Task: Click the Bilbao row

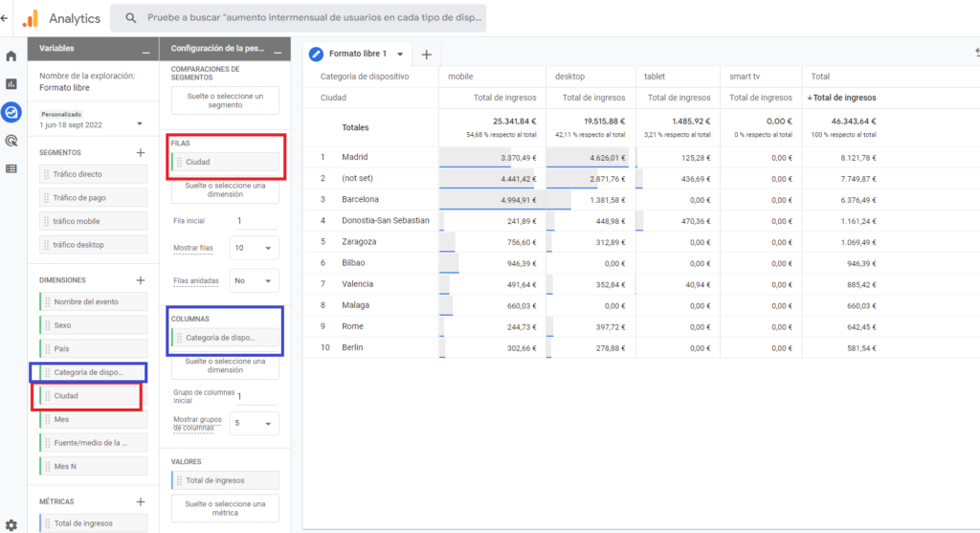Action: [x=641, y=263]
